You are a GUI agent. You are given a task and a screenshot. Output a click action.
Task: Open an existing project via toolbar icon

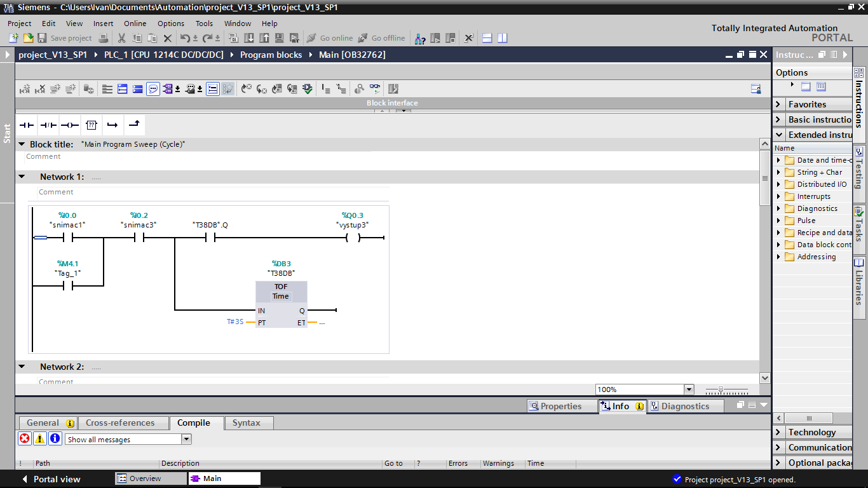(x=28, y=38)
